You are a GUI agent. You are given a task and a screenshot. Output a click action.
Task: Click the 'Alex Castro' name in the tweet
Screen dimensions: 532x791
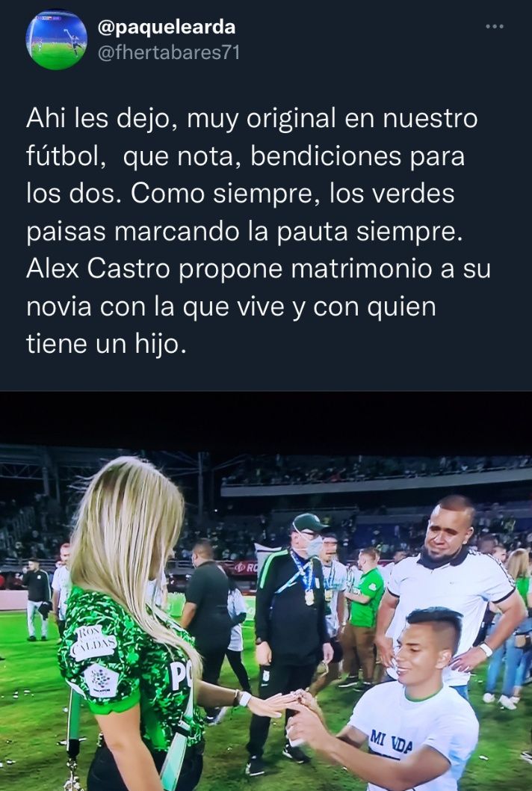coord(98,269)
